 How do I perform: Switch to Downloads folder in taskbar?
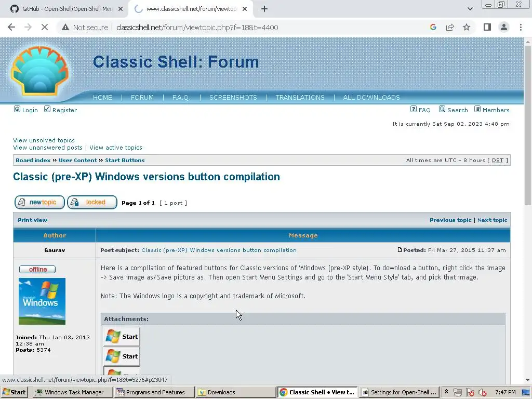coord(236,392)
